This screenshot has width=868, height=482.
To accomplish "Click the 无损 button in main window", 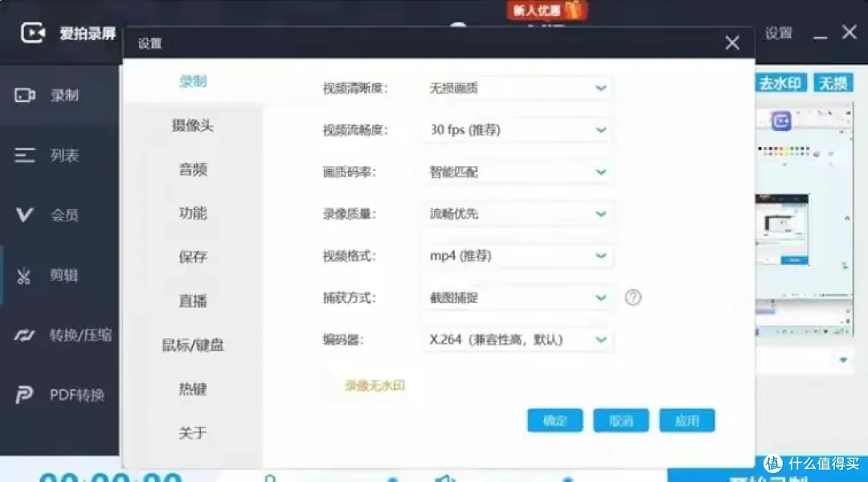I will click(x=833, y=84).
